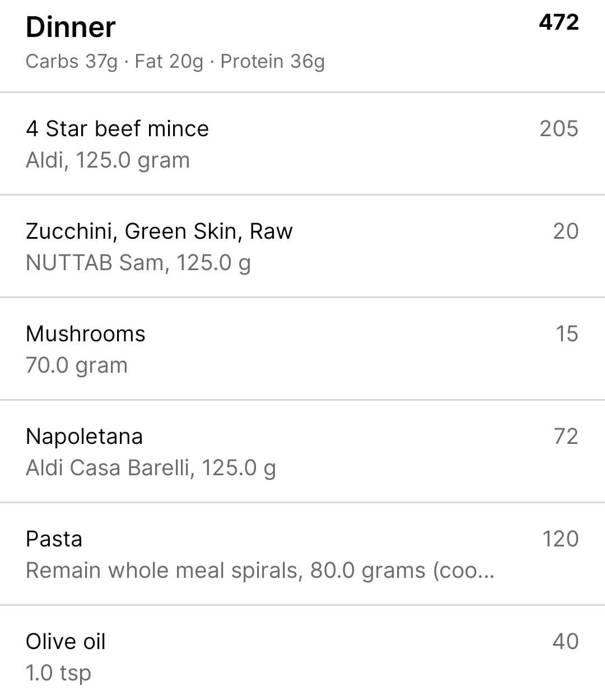This screenshot has width=605, height=700.
Task: Tap the 205 calories for beef mince
Action: pyautogui.click(x=559, y=128)
